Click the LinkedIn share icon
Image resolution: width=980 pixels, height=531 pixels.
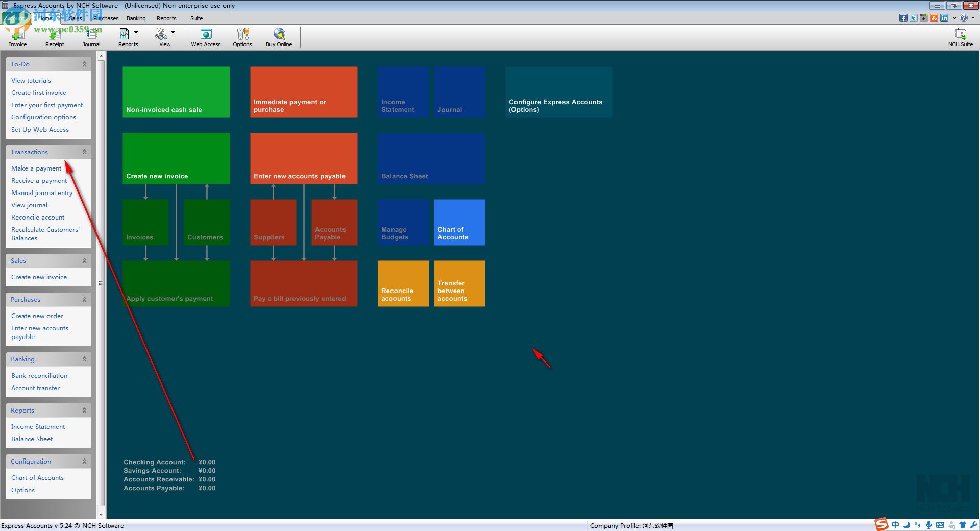[944, 18]
